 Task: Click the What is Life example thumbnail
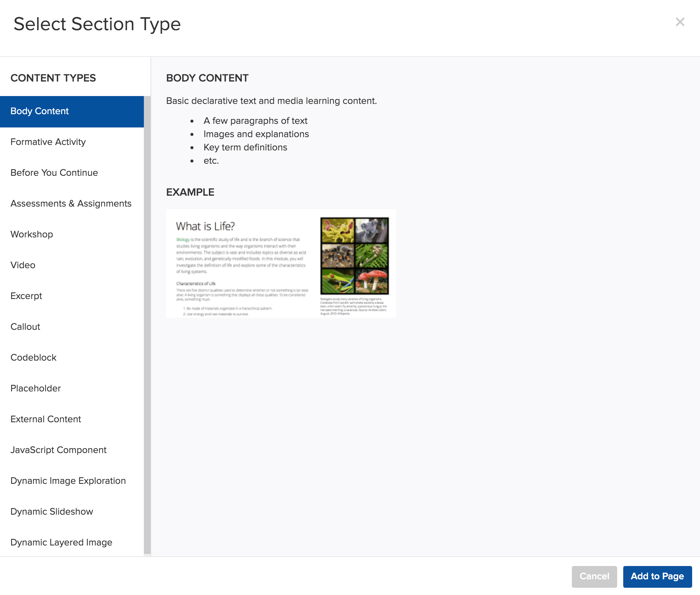click(281, 263)
